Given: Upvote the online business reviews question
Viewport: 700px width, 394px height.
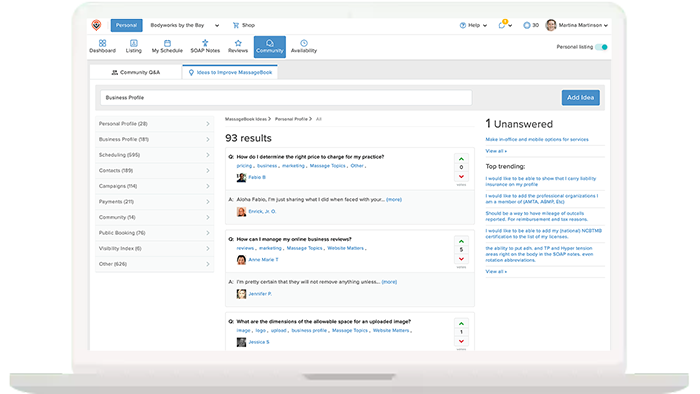Looking at the screenshot, I should pos(461,241).
